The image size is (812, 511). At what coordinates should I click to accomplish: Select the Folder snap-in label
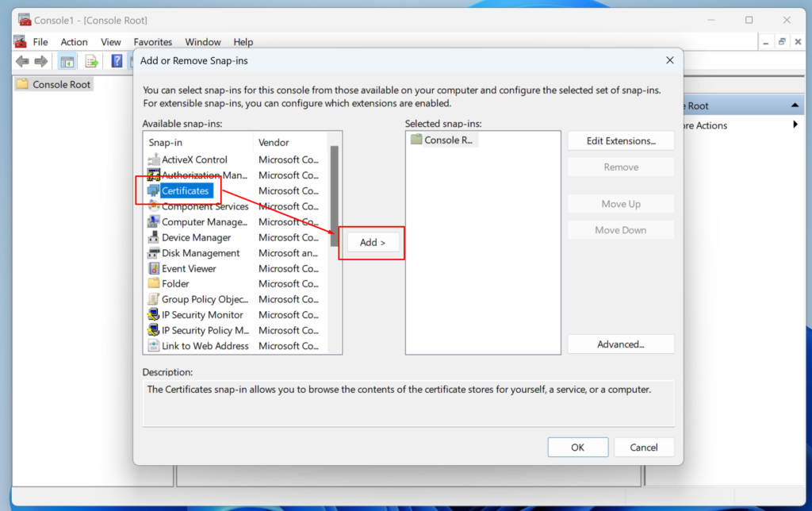coord(175,283)
